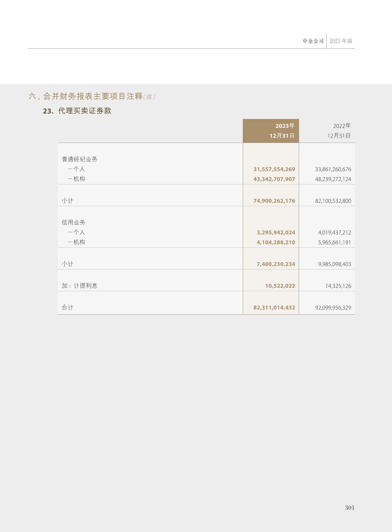Select the accrued interest value 10,522,022
The height and width of the screenshot is (532, 392).
click(280, 286)
